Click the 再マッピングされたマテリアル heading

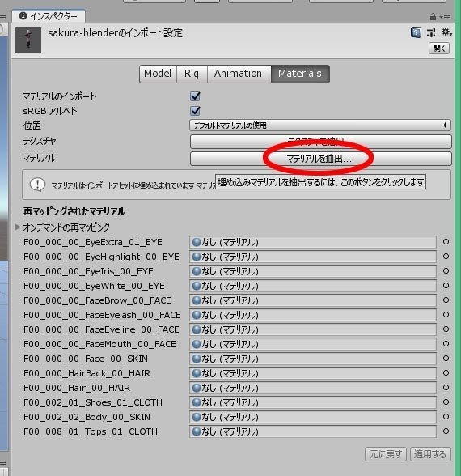click(x=74, y=211)
